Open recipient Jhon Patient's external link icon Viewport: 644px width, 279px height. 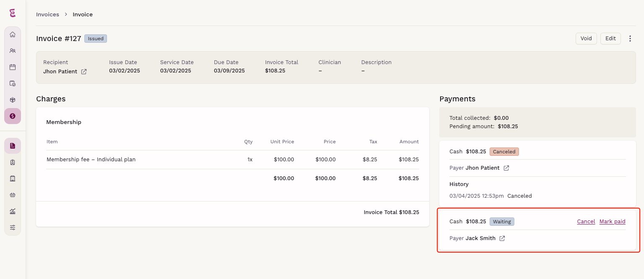[x=84, y=72]
